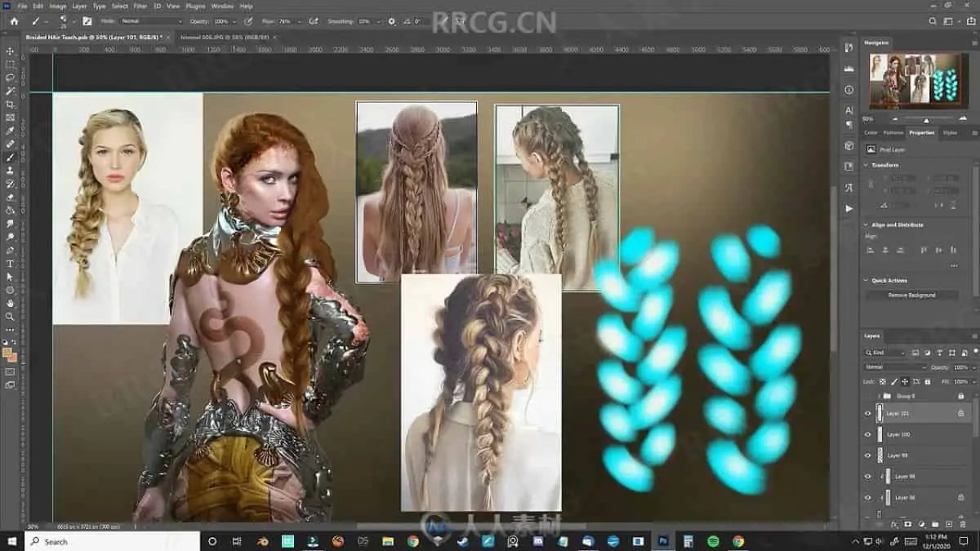The image size is (980, 551).
Task: Collapse the Align and Distribute section
Action: 866,224
